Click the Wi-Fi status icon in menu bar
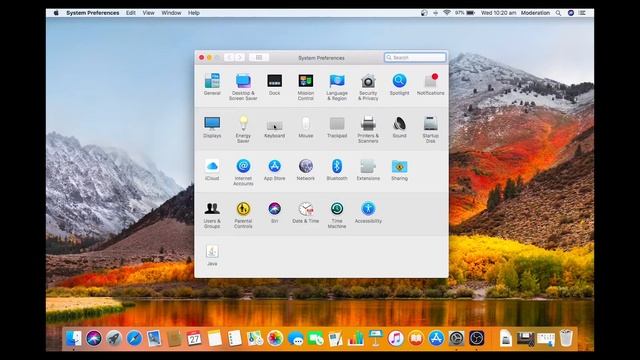Viewport: 640px width, 360px height. (447, 13)
